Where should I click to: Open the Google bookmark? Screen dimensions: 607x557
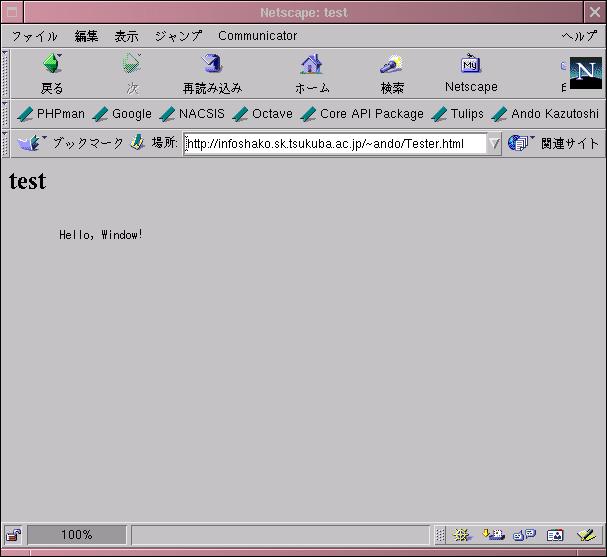tap(122, 114)
